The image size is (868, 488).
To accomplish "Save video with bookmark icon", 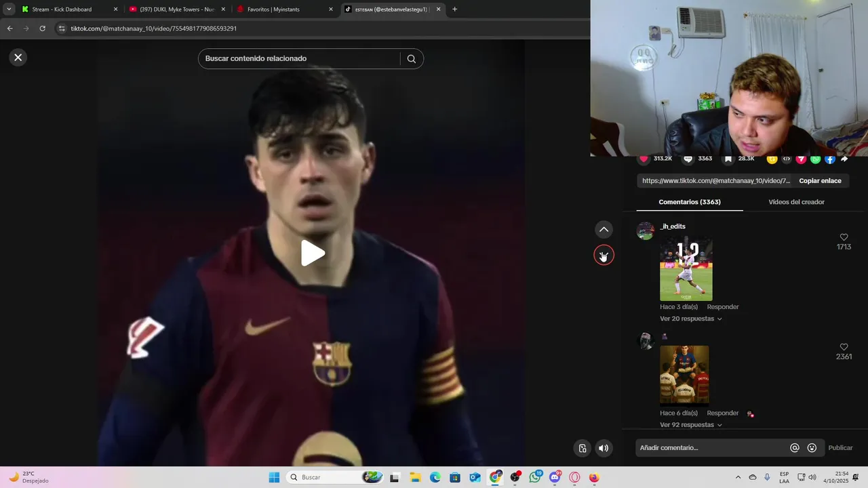I will tap(728, 159).
